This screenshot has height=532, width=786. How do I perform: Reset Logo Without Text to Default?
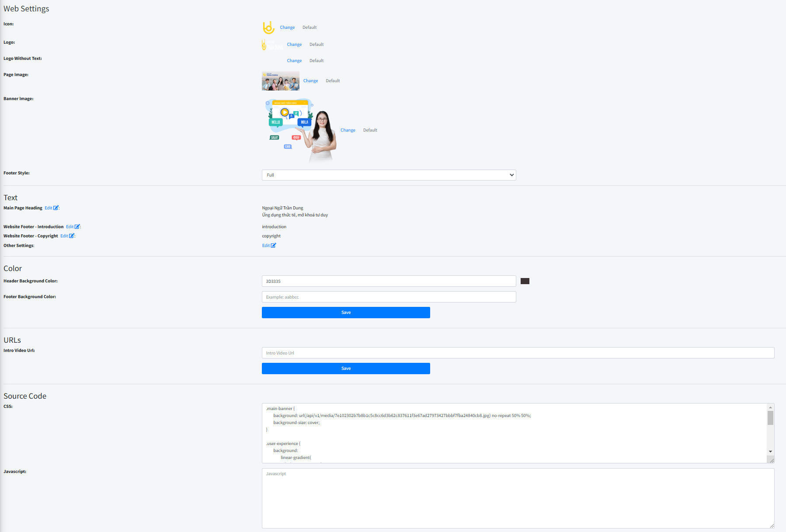click(316, 61)
